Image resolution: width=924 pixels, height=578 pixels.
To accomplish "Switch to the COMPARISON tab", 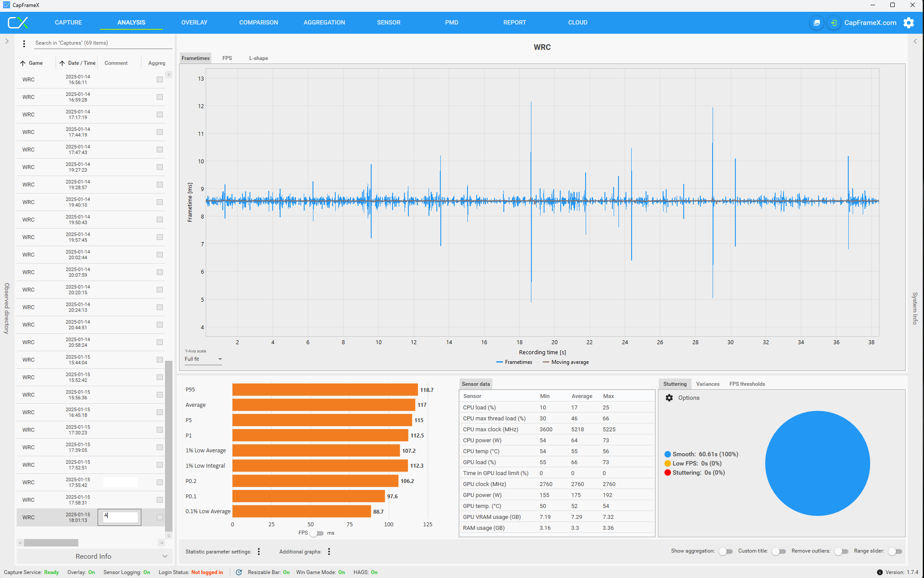I will 258,22.
